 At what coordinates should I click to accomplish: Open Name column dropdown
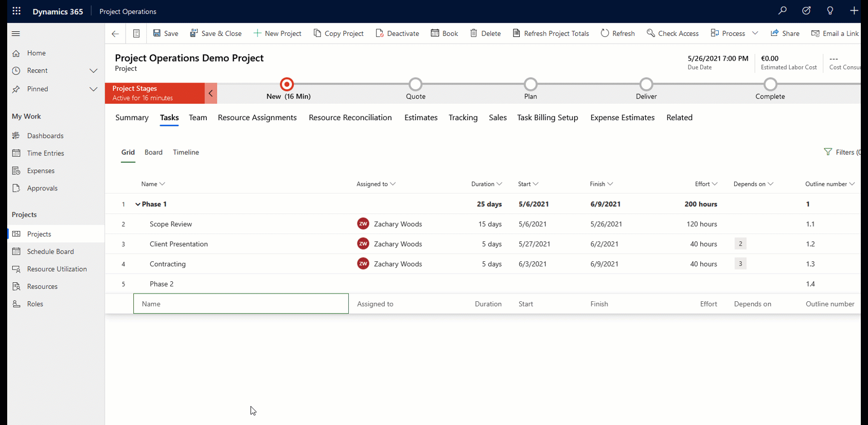(162, 184)
